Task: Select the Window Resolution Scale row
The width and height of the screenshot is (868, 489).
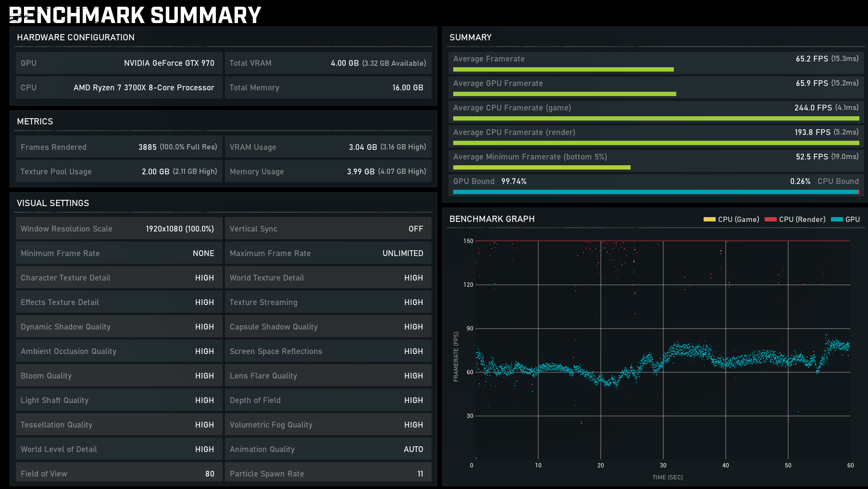Action: click(x=119, y=229)
